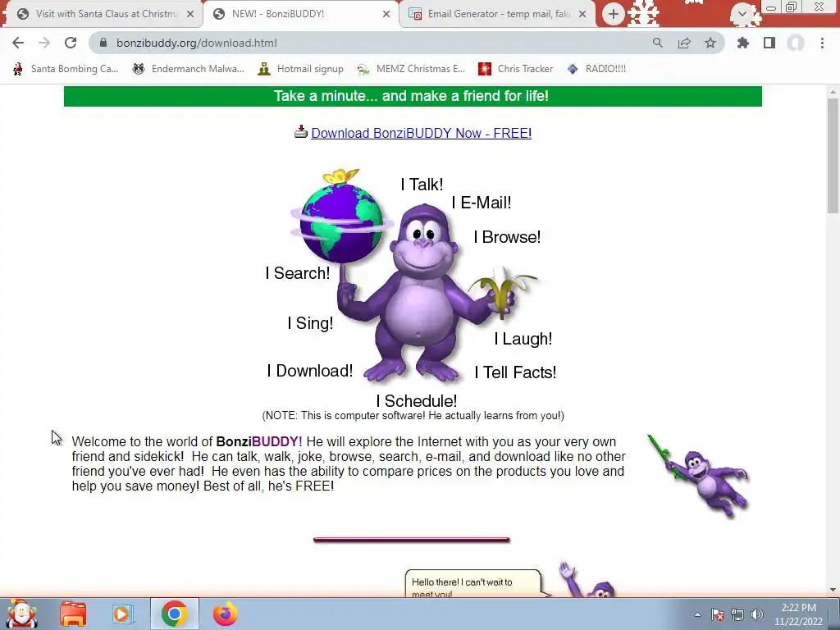This screenshot has height=630, width=840.
Task: Switch to the Email Generator tab
Action: tap(497, 14)
